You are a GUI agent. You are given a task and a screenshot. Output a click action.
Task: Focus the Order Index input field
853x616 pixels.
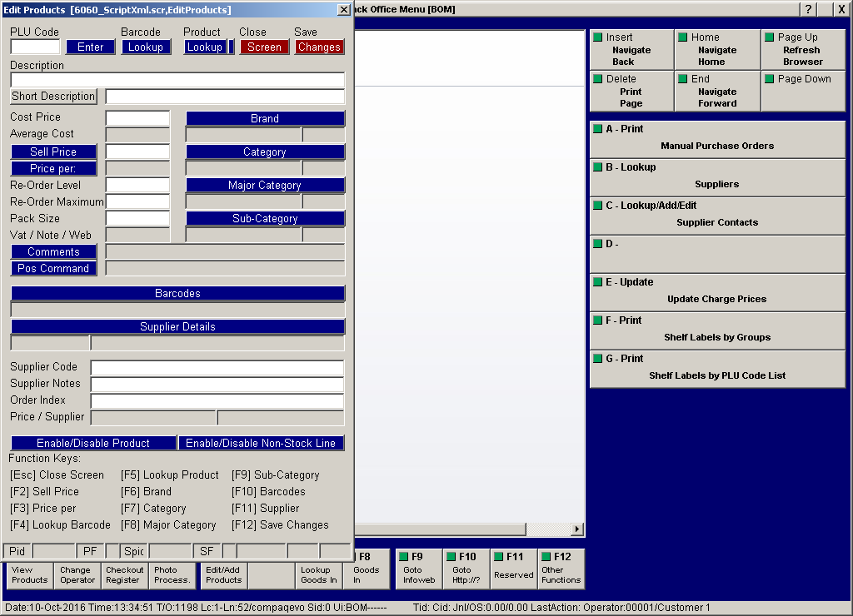[x=217, y=401]
